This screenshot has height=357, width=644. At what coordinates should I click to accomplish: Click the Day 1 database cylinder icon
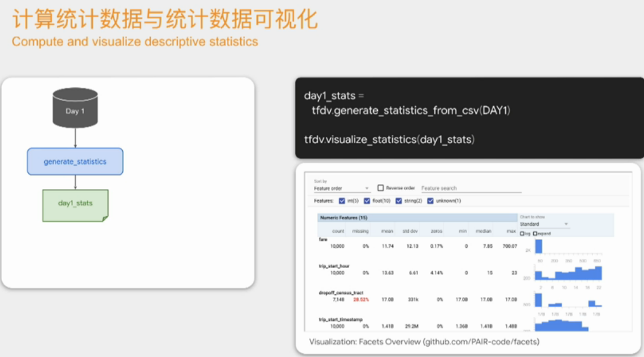[x=75, y=108]
